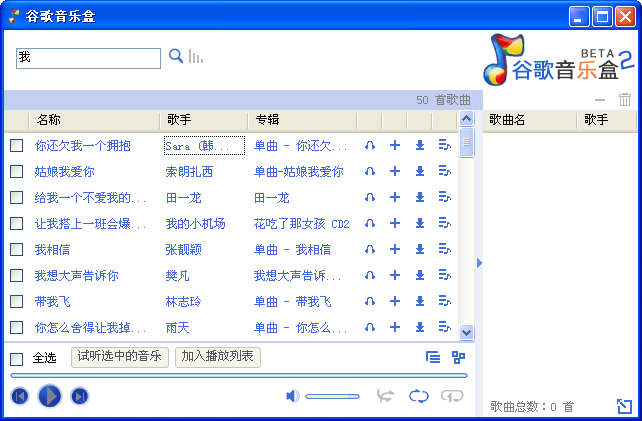The height and width of the screenshot is (421, 642).
Task: Click 歌曲名 header in playlist panel
Action: pyautogui.click(x=530, y=120)
